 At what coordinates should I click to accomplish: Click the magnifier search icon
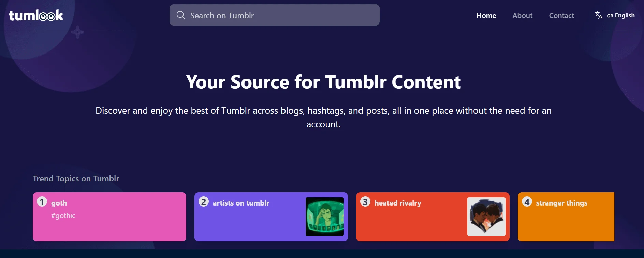point(181,15)
